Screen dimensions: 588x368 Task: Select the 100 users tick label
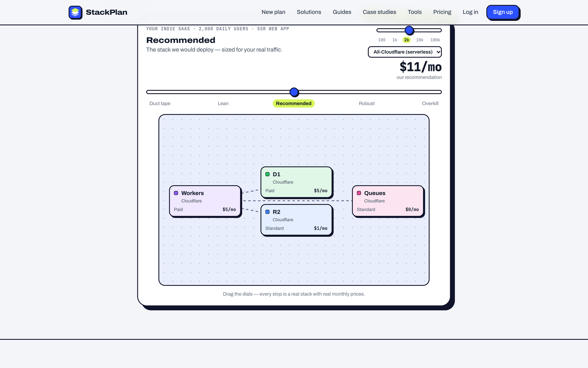coord(382,40)
